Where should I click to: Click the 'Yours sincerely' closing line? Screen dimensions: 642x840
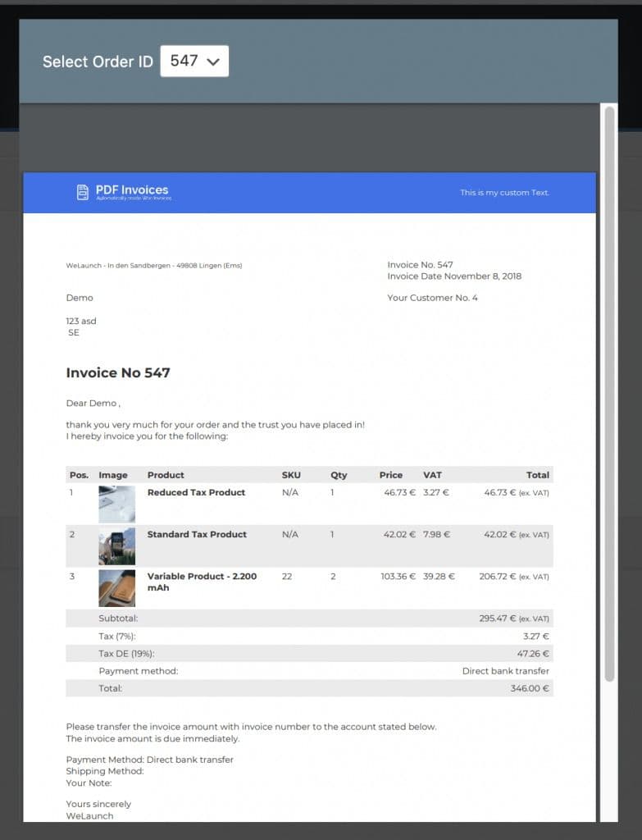click(98, 804)
